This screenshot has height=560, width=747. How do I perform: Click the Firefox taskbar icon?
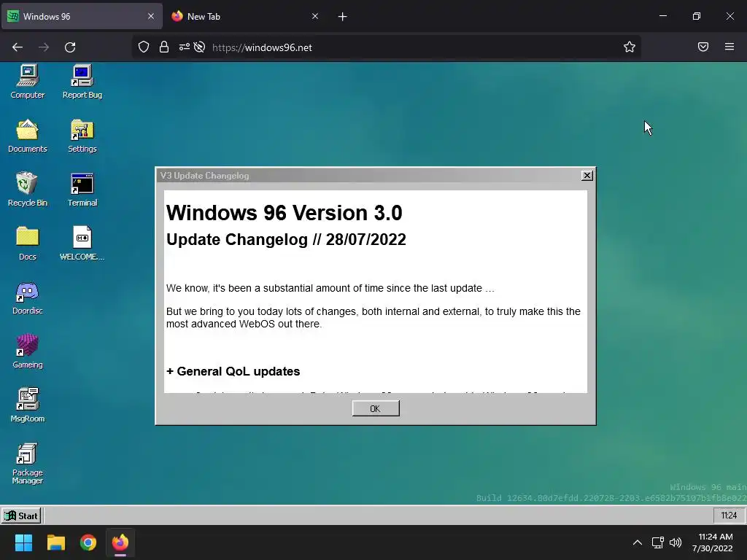[120, 542]
